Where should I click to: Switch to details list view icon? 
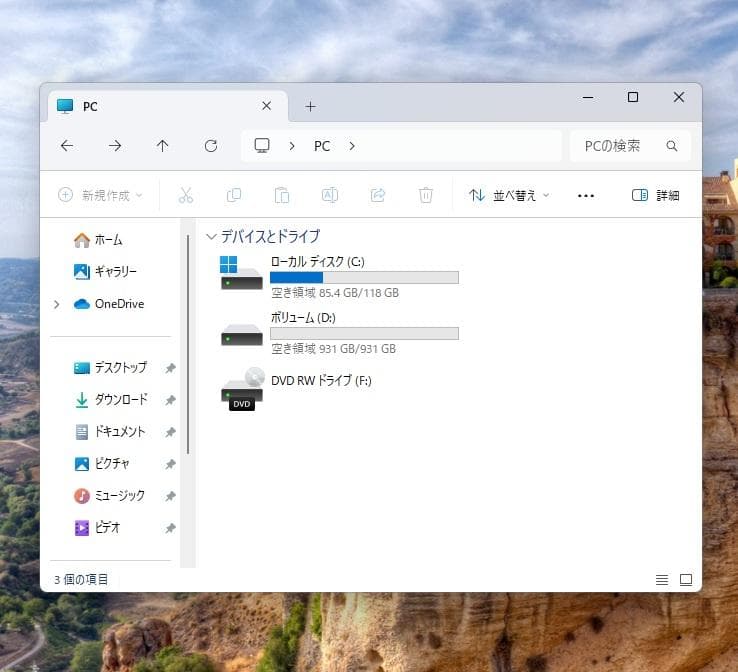(x=662, y=580)
